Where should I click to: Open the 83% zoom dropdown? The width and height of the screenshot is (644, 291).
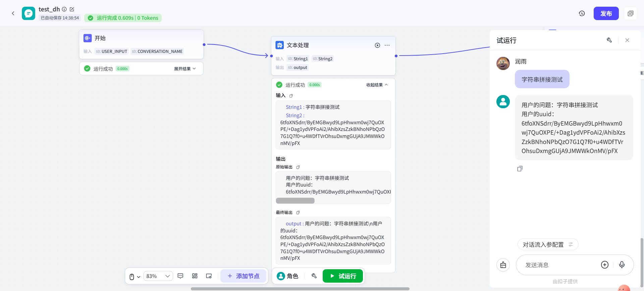click(x=158, y=276)
